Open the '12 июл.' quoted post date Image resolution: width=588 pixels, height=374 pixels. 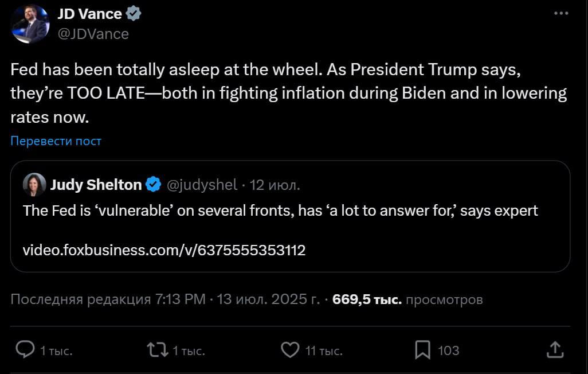tap(275, 185)
